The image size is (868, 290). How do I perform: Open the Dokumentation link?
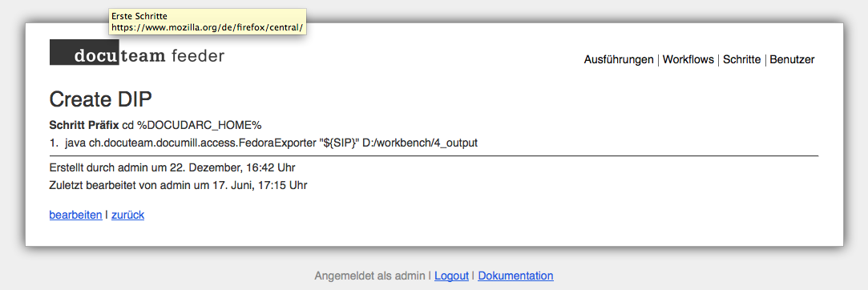click(x=515, y=276)
